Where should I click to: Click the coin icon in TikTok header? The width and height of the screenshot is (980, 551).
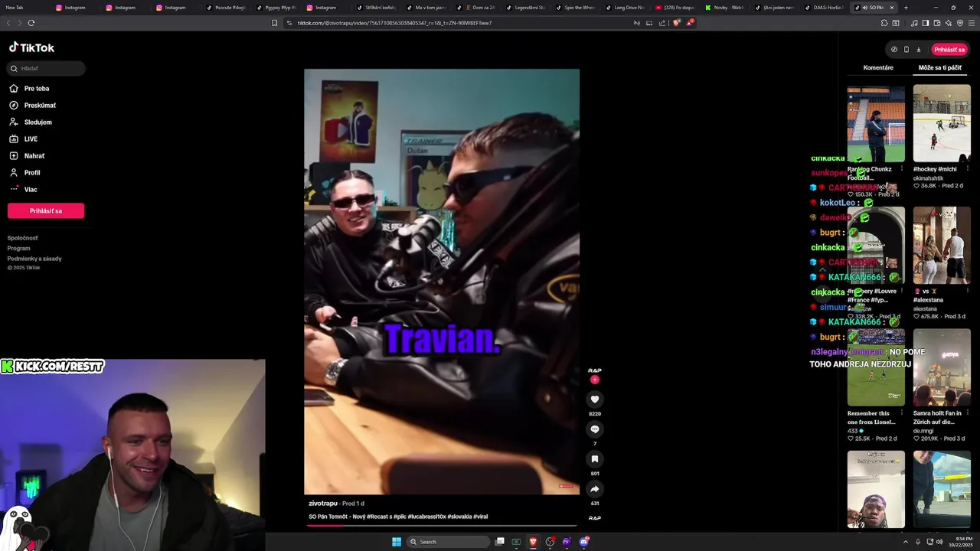coord(893,50)
